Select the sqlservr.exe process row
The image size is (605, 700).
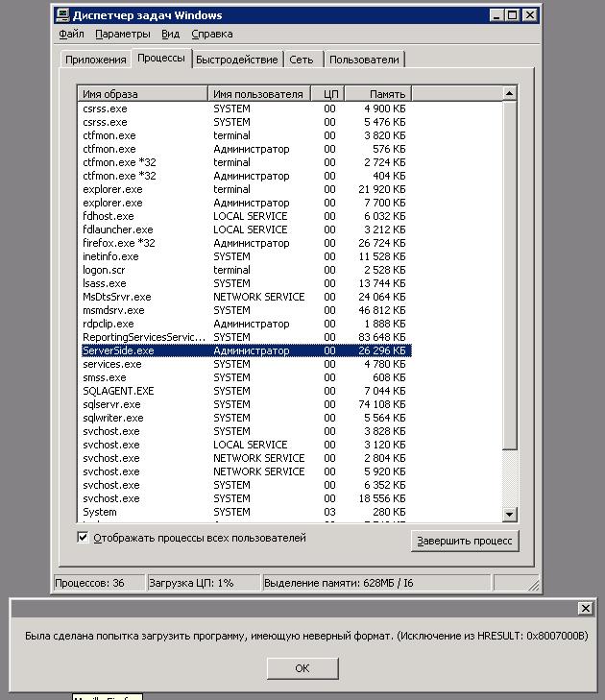click(246, 404)
